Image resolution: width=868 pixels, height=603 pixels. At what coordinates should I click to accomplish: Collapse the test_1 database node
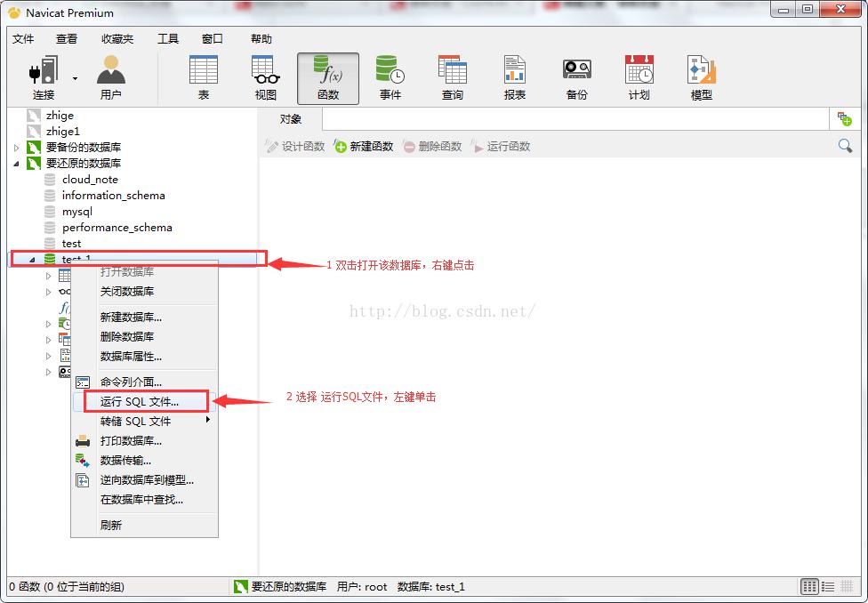tap(32, 259)
